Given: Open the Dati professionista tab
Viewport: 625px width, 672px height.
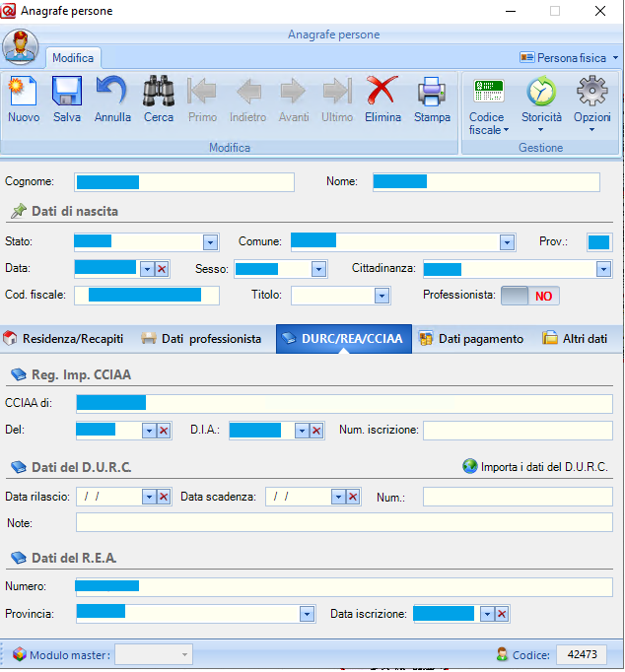Looking at the screenshot, I should pyautogui.click(x=201, y=339).
